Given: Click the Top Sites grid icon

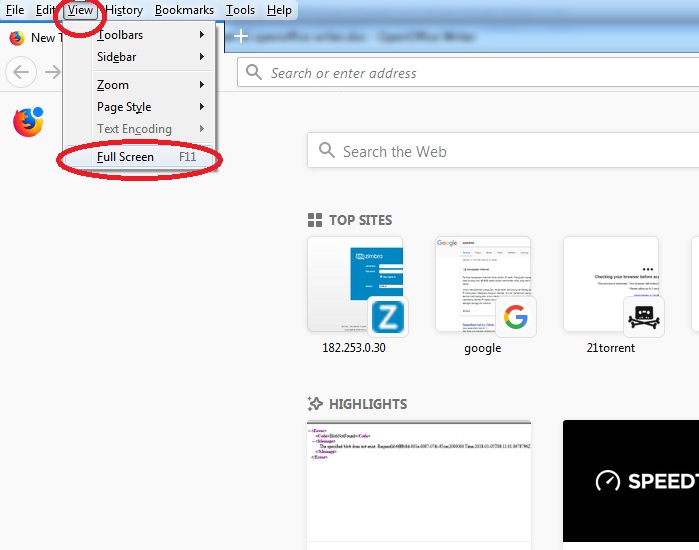Looking at the screenshot, I should click(x=315, y=220).
